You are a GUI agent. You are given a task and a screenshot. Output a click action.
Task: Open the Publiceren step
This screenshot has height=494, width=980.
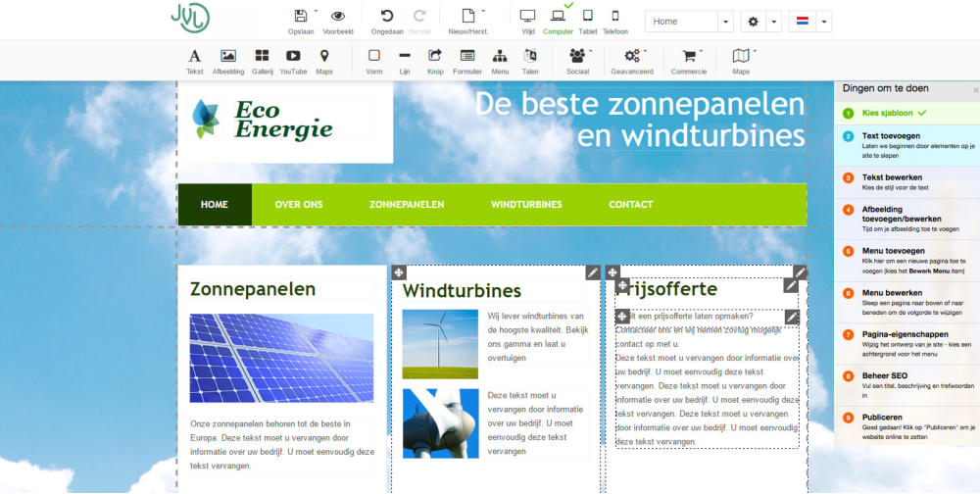point(906,426)
